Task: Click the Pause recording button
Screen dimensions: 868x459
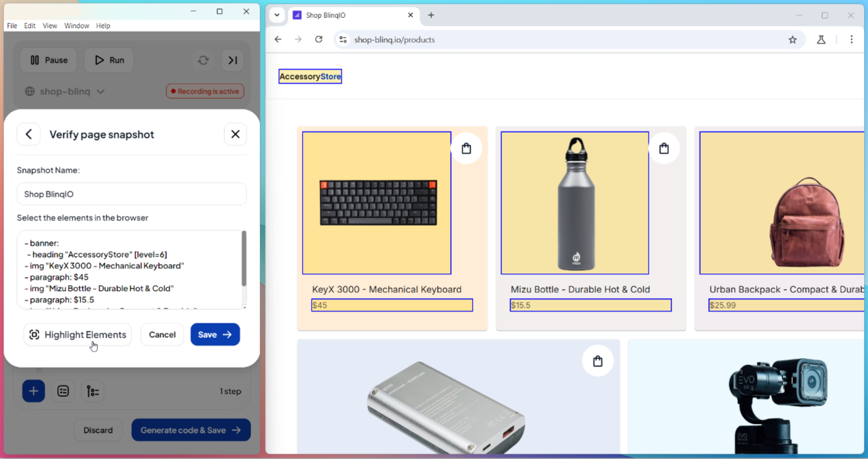Action: click(49, 60)
